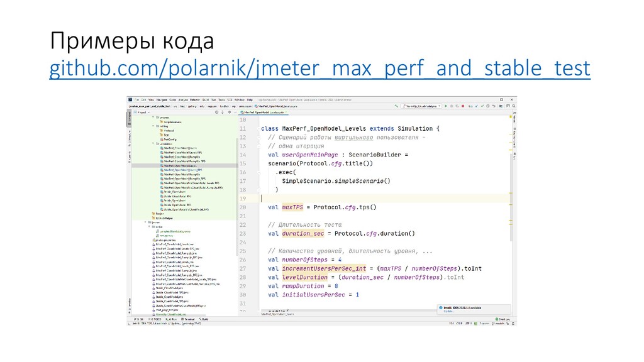The width and height of the screenshot is (644, 362).
Task: Click the initialUsersPerSec variable on line 30
Action: click(x=313, y=295)
